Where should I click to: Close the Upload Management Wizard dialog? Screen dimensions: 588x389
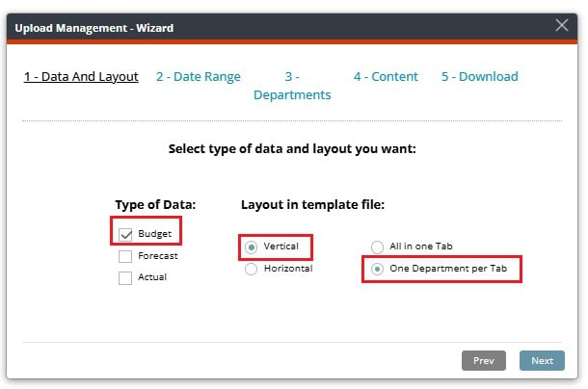point(561,25)
